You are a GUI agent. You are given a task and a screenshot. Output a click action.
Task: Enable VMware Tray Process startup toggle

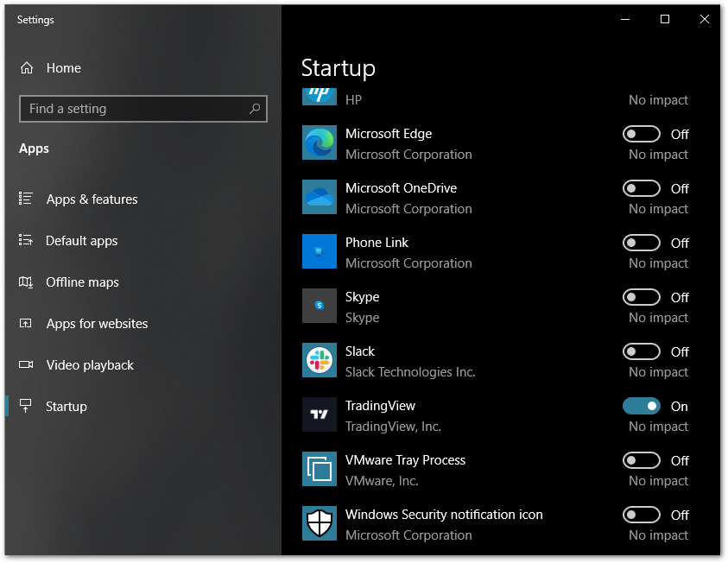(x=641, y=460)
